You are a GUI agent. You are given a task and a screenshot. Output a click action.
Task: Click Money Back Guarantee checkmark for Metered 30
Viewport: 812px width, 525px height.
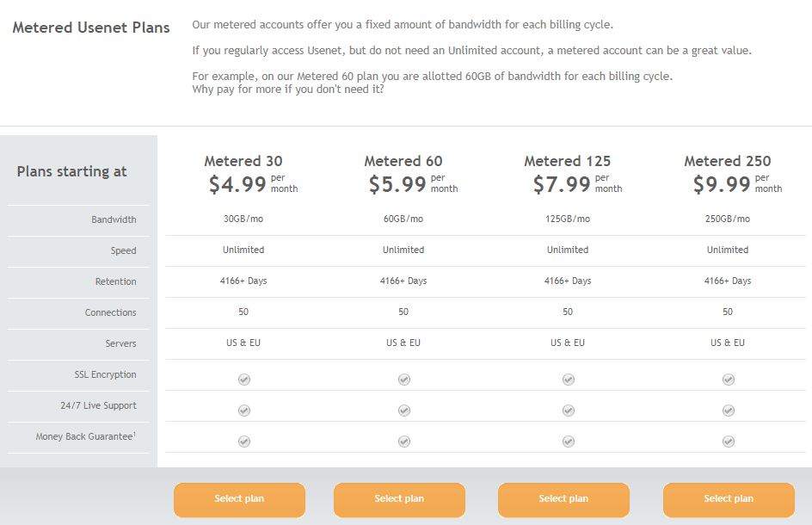[x=244, y=442]
